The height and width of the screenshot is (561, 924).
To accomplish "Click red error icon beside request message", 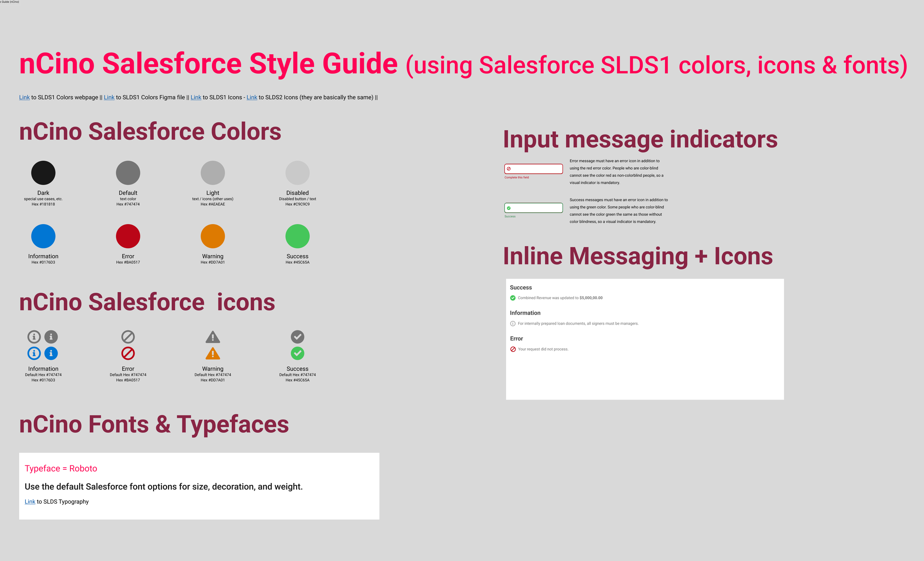I will tap(513, 349).
